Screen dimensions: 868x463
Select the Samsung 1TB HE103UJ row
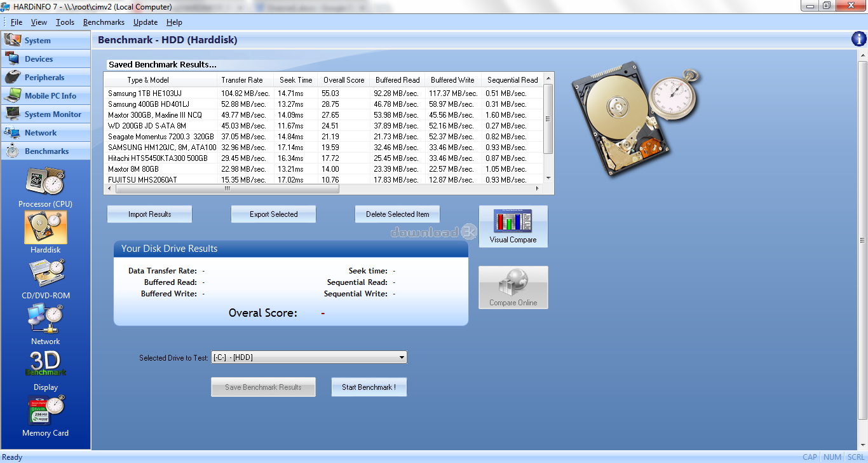[x=323, y=93]
